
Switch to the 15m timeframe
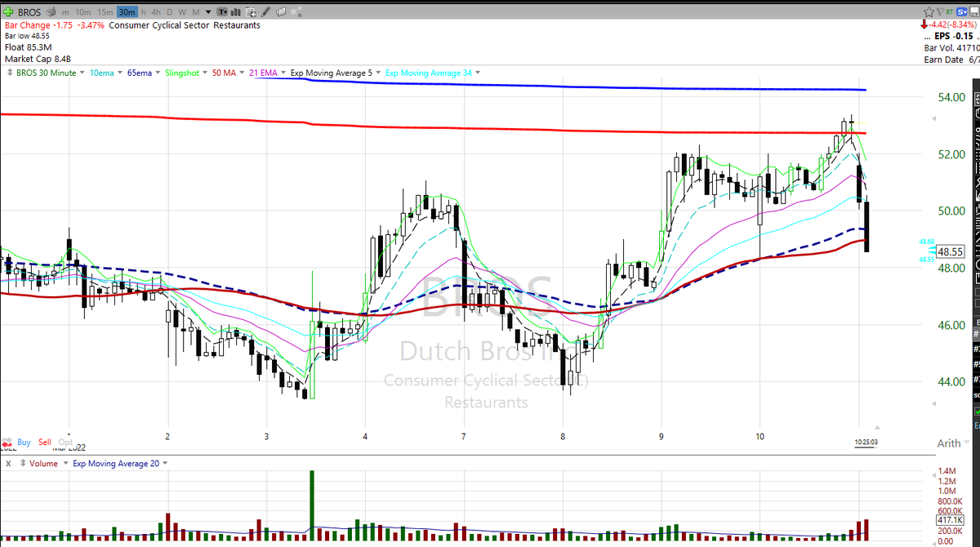tap(105, 12)
